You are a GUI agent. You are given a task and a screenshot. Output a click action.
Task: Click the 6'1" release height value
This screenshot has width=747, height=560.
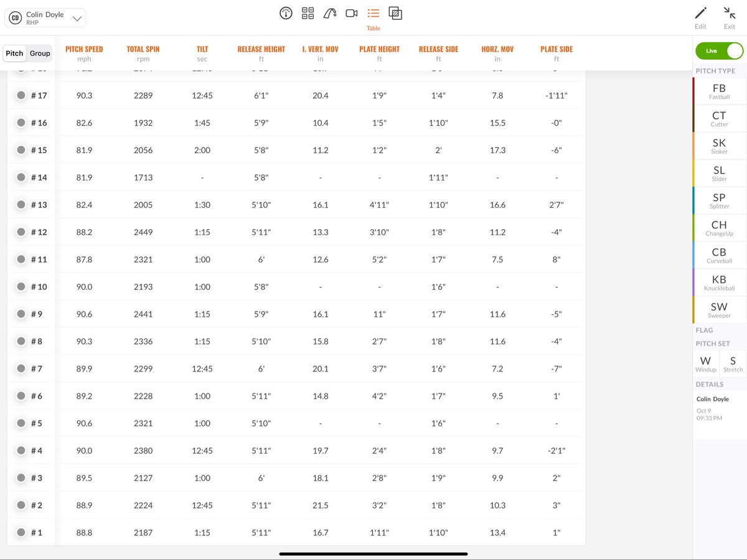coord(261,95)
